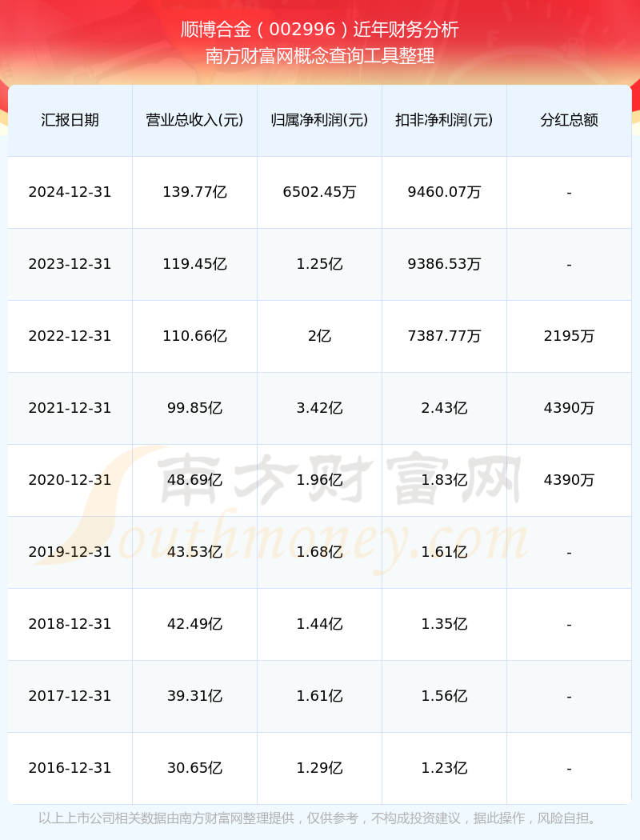Viewport: 640px width, 840px height.
Task: Click revenue value 110.66亿
Action: (195, 336)
